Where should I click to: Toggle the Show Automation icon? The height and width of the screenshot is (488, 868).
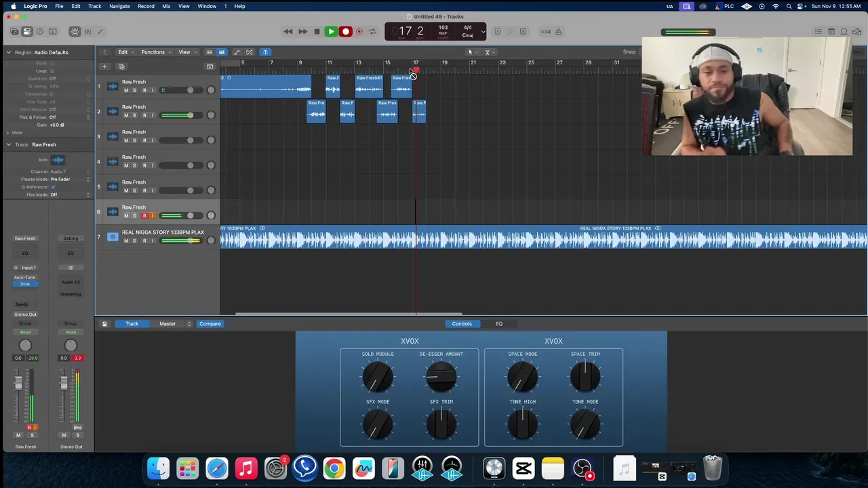click(x=237, y=52)
